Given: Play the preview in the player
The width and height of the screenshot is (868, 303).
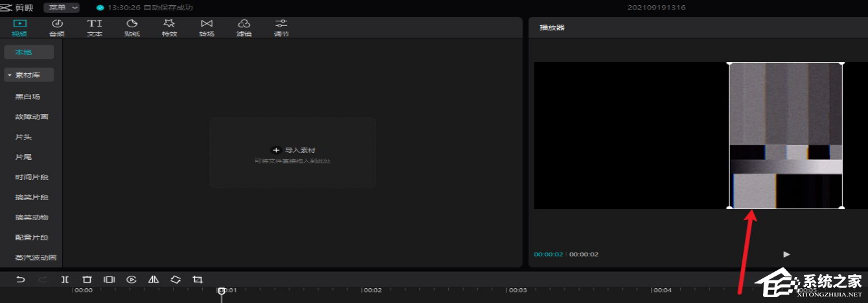Looking at the screenshot, I should (x=786, y=254).
